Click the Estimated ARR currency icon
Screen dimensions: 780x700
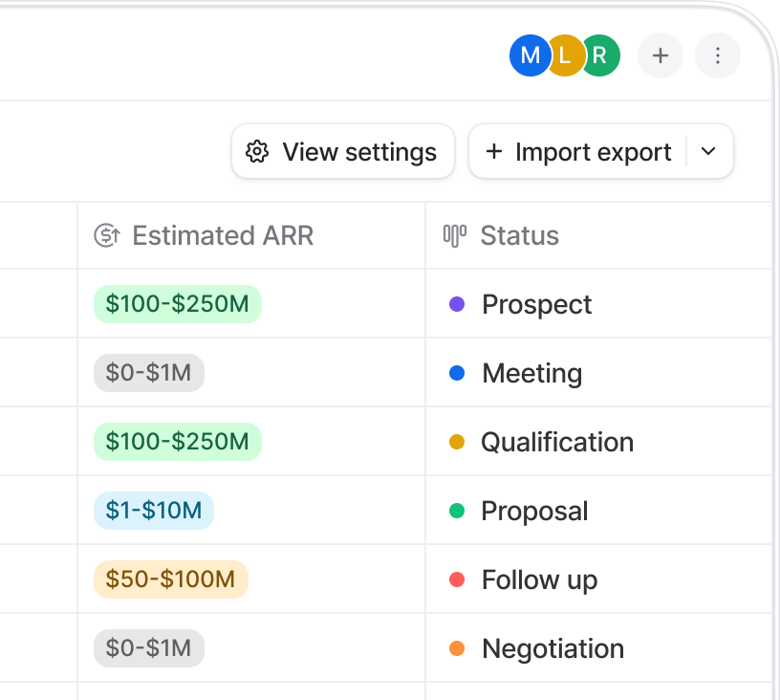[x=106, y=235]
